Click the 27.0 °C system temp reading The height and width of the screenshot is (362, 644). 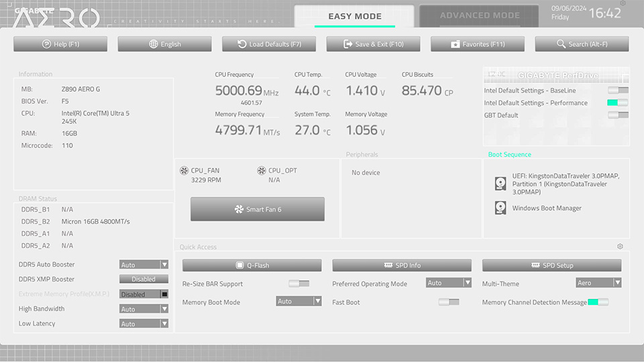tap(313, 130)
